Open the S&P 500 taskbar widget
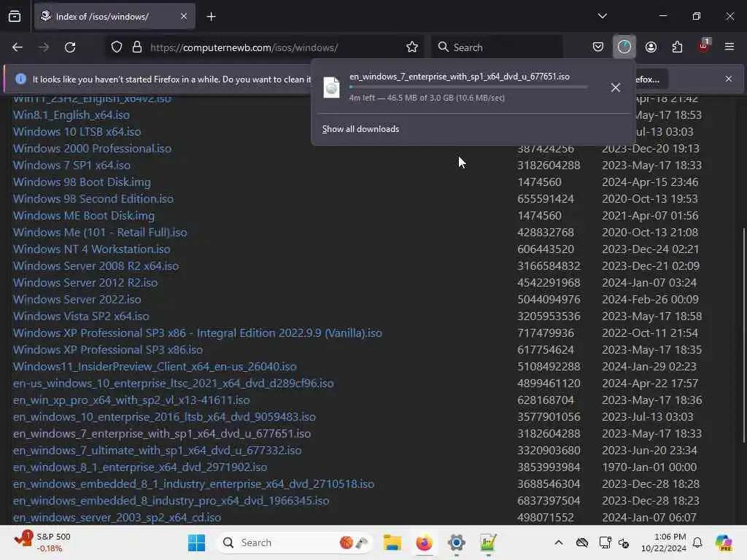Image resolution: width=747 pixels, height=560 pixels. point(43,542)
